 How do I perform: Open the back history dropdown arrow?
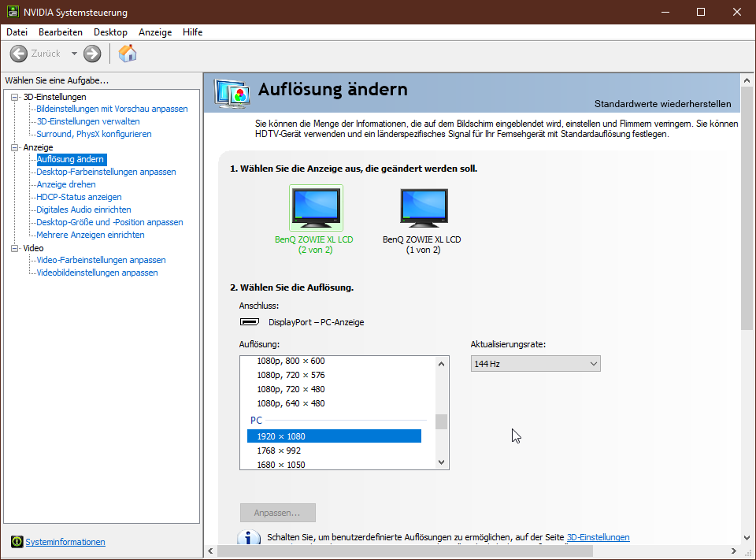point(74,54)
